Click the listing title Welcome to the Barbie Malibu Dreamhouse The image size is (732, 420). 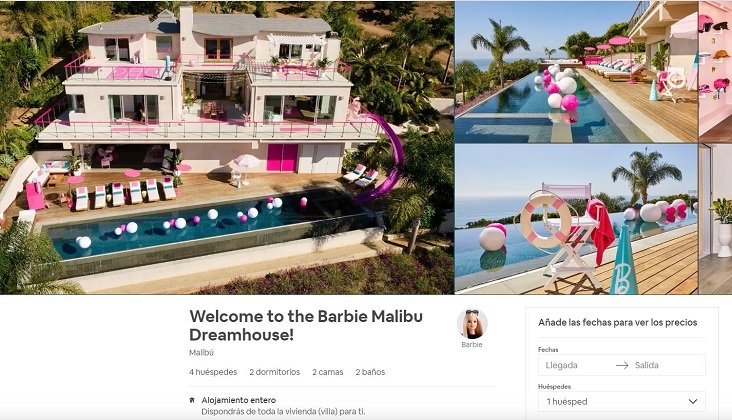tap(306, 325)
